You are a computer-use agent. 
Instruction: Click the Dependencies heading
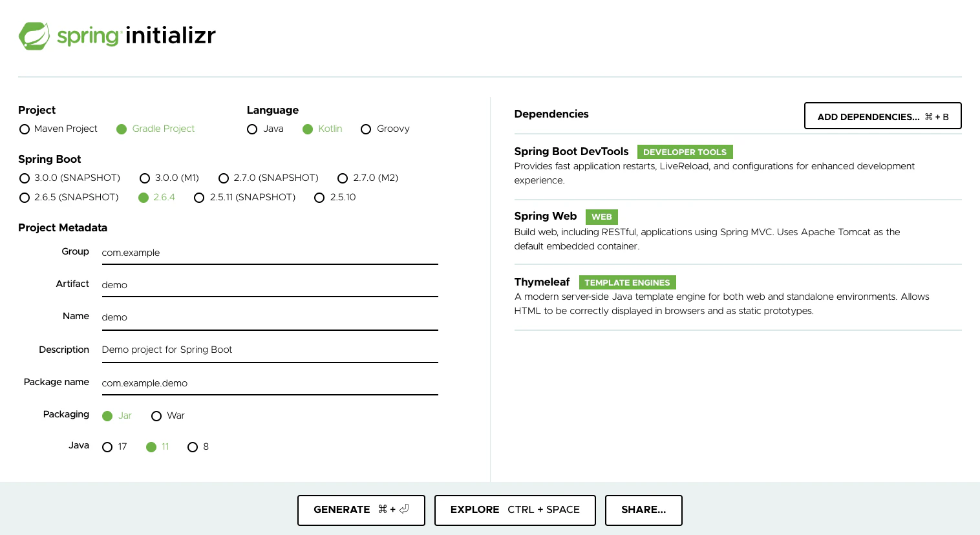(551, 114)
